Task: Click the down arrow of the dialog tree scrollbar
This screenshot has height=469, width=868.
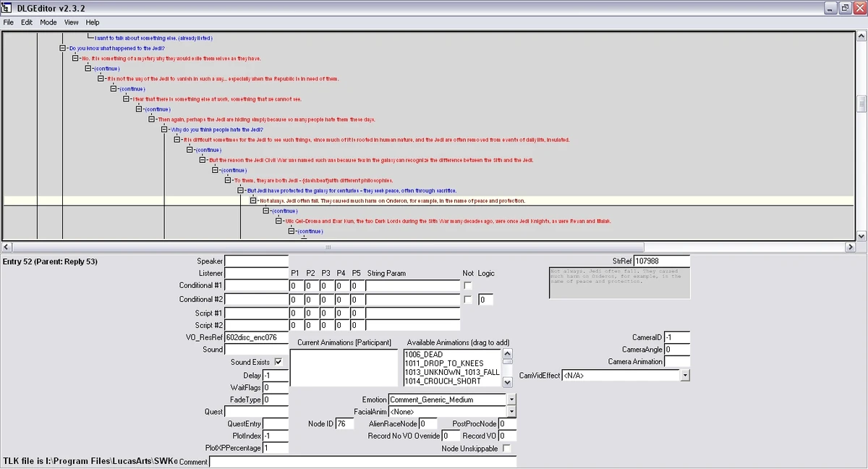Action: [861, 235]
